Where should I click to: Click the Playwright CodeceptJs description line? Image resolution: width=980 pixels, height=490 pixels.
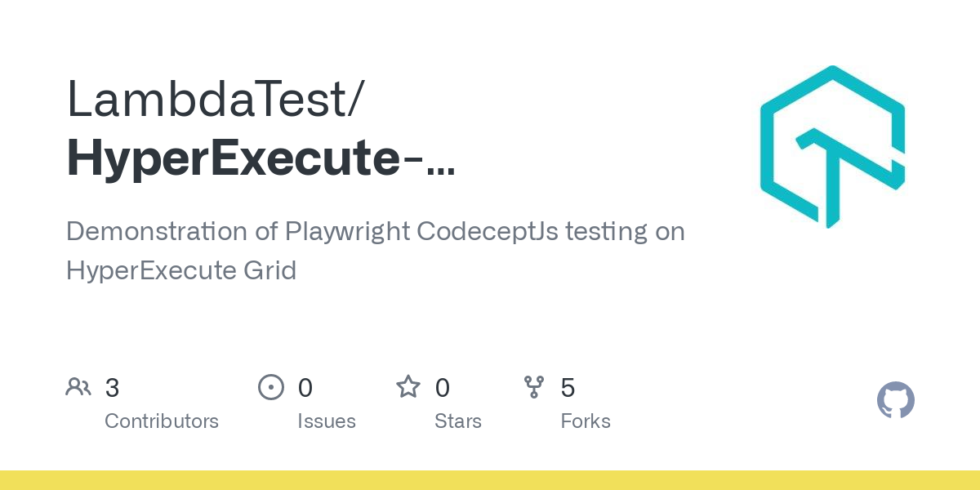376,232
